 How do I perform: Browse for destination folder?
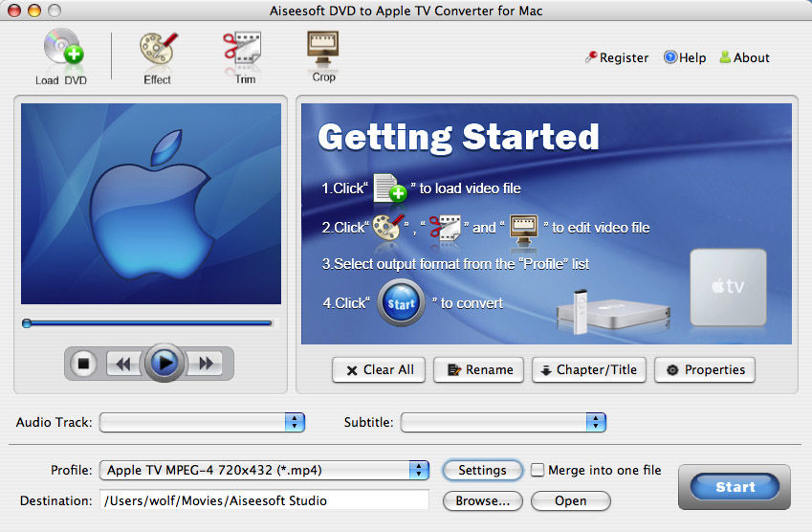pyautogui.click(x=483, y=501)
